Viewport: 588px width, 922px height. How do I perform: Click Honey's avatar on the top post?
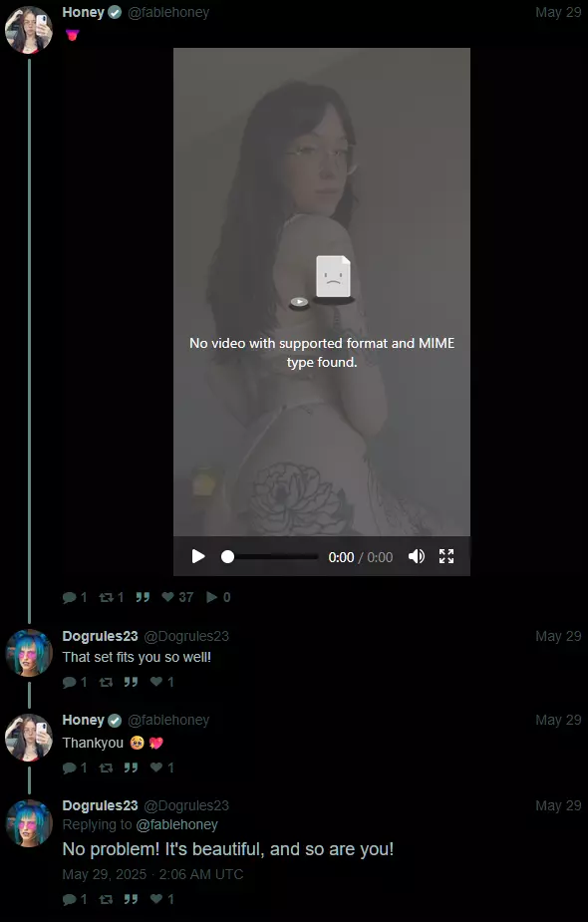29,30
